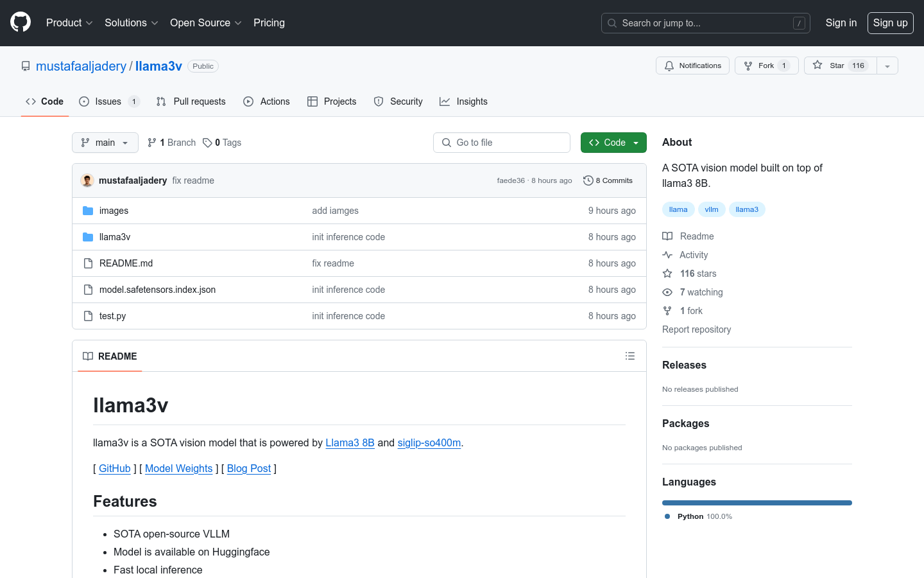Screen dimensions: 924x578
Task: Toggle Notifications for this repository
Action: 692,66
